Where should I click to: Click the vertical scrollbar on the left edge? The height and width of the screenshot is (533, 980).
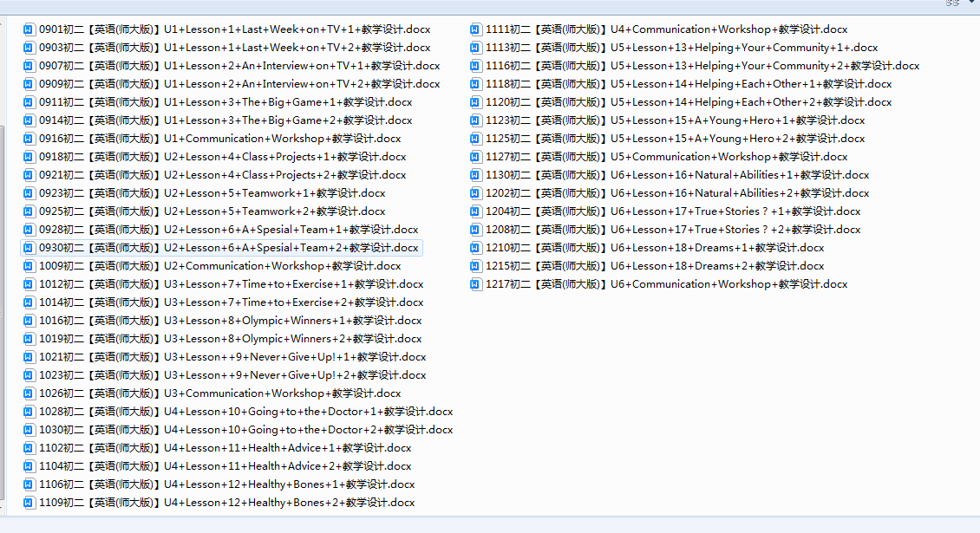point(3,312)
